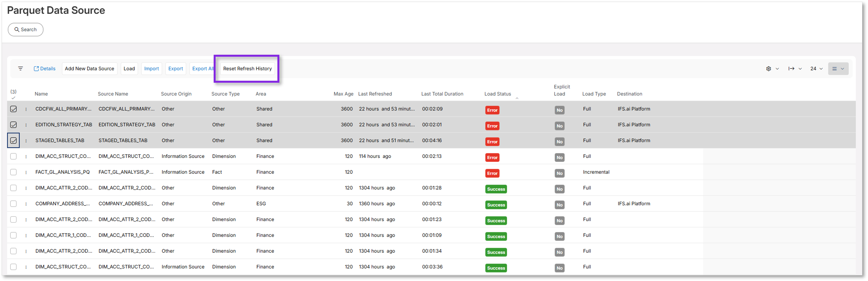Uncheck the CDCFW_ALL_PRIMARY row checkbox

tap(13, 109)
